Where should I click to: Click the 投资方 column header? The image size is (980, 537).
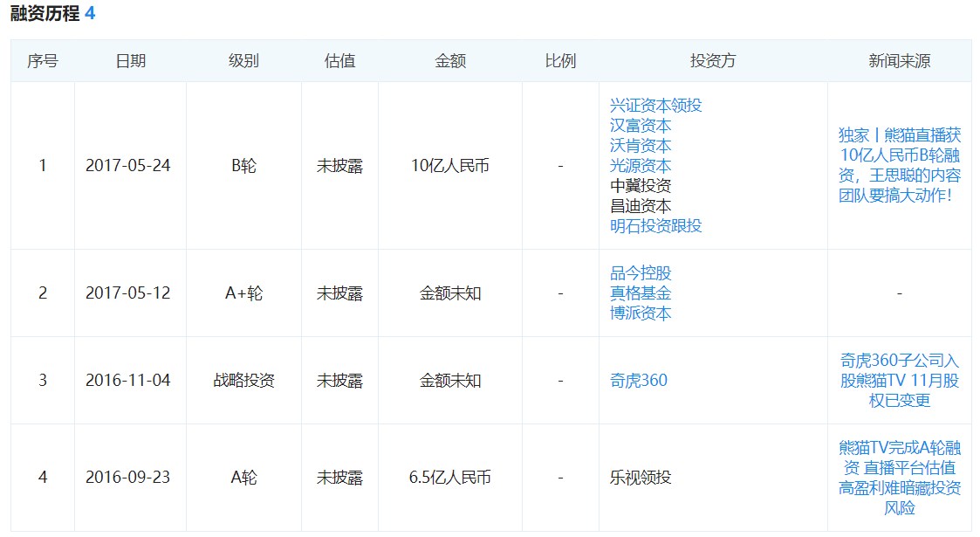coord(713,60)
